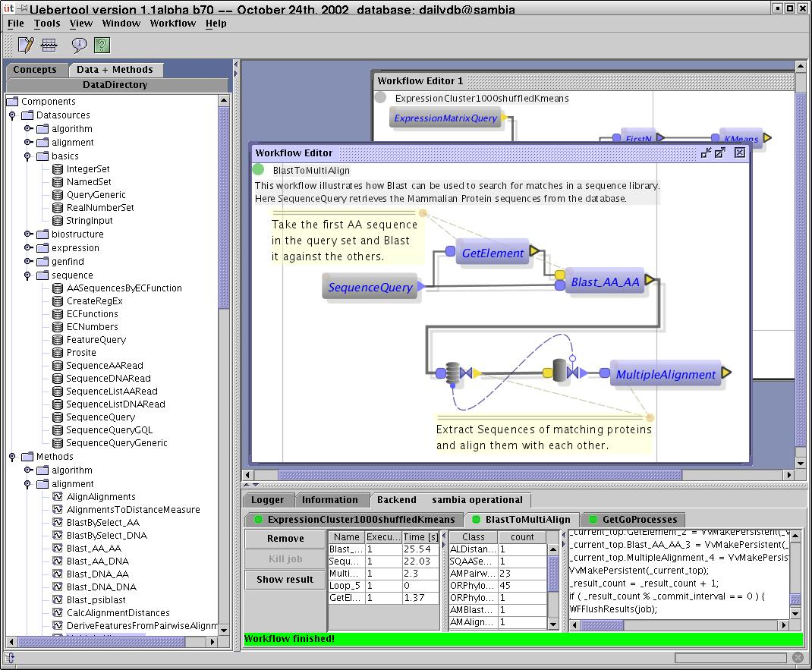Viewport: 812px width, 670px height.
Task: Click the Time [s] column header
Action: [x=420, y=536]
